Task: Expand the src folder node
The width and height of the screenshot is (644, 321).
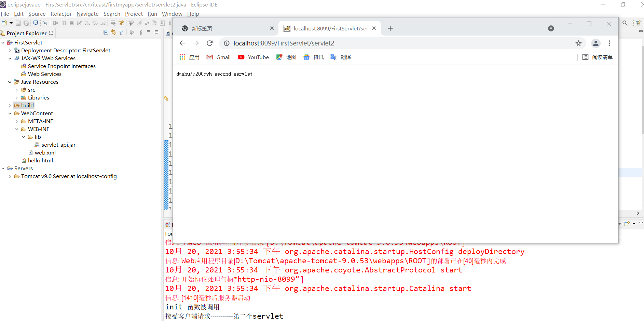Action: point(17,90)
